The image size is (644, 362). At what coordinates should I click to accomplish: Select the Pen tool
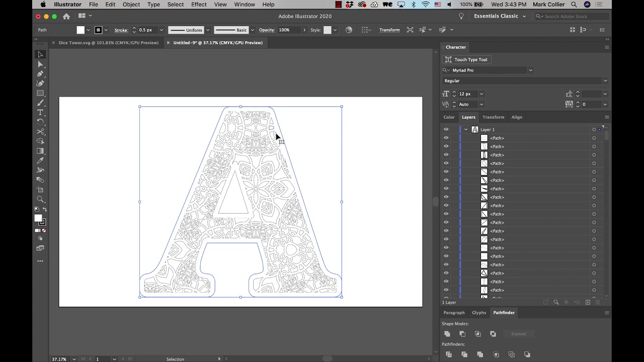point(40,74)
